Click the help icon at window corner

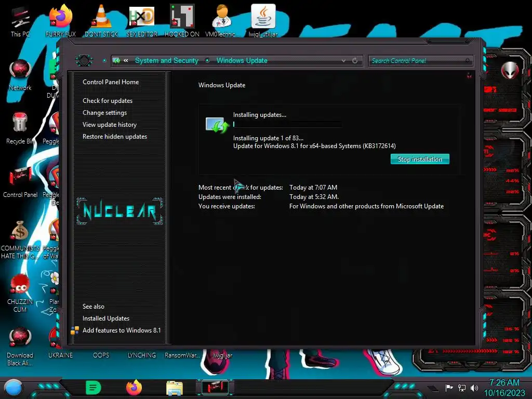[469, 76]
